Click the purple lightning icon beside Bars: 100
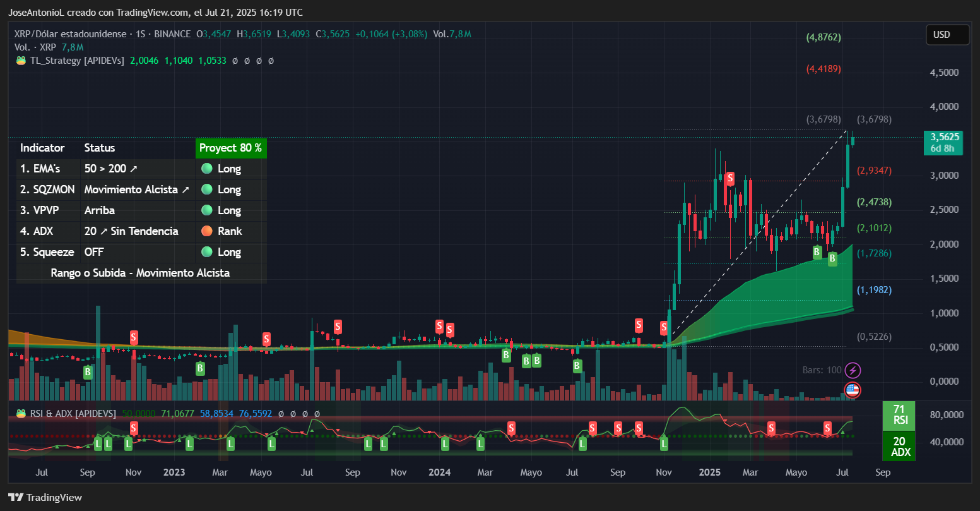The image size is (980, 511). click(x=852, y=370)
